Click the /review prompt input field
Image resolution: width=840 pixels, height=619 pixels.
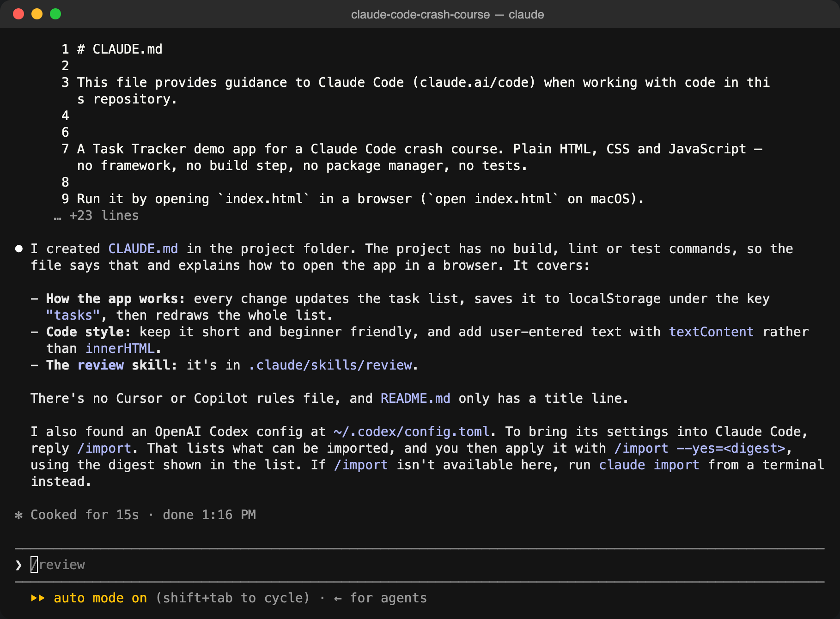pos(420,564)
